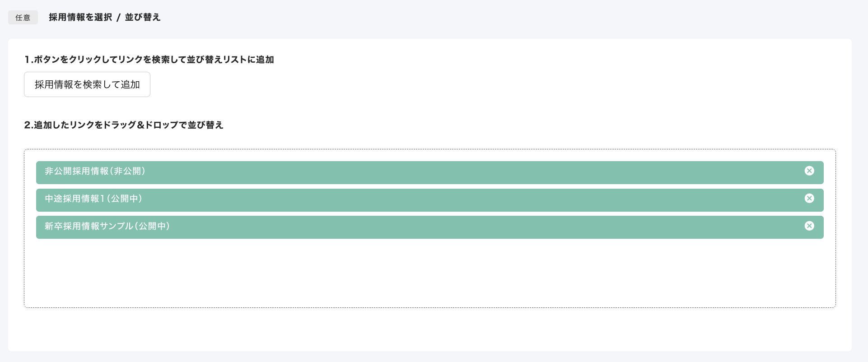
Task: Click the 並び替え text in the section title
Action: 143,17
